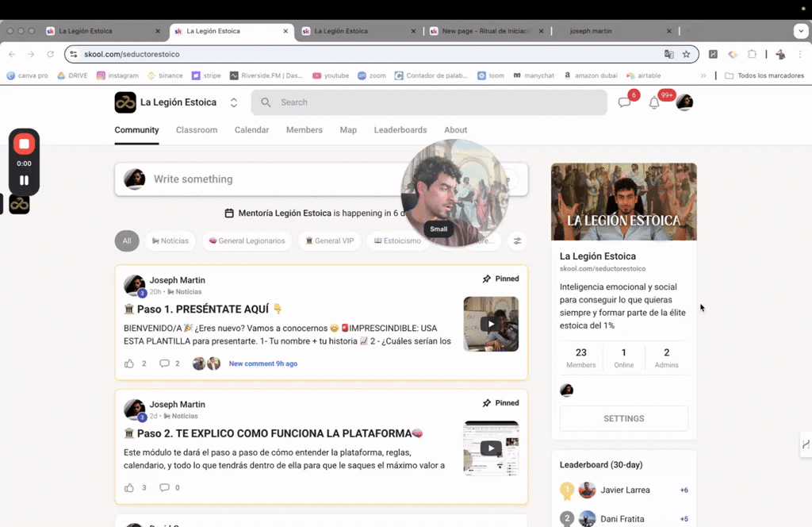Click the Loom camera bubble labeled Small

click(439, 229)
